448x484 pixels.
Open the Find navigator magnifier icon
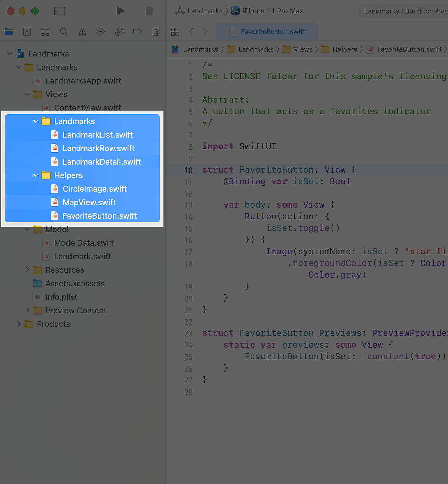64,32
